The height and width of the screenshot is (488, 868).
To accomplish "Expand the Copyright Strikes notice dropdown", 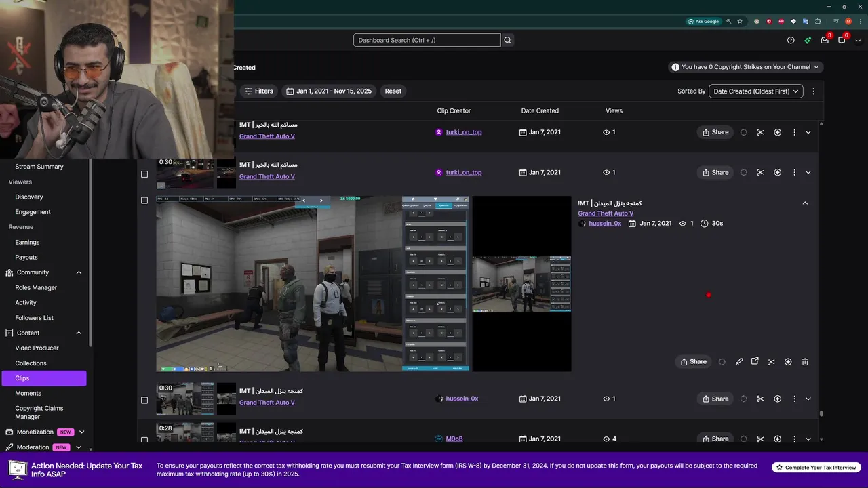I will pyautogui.click(x=745, y=67).
